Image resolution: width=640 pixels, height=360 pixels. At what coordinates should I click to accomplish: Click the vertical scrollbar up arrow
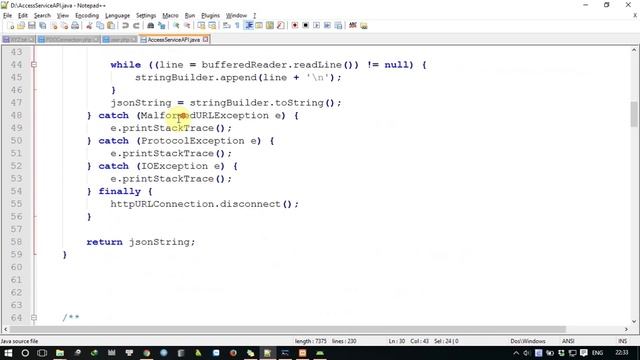[634, 50]
